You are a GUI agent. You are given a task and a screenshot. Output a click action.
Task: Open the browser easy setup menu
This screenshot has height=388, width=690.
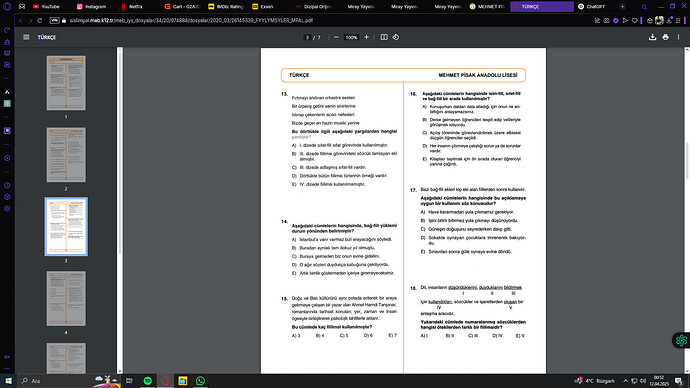[678, 20]
